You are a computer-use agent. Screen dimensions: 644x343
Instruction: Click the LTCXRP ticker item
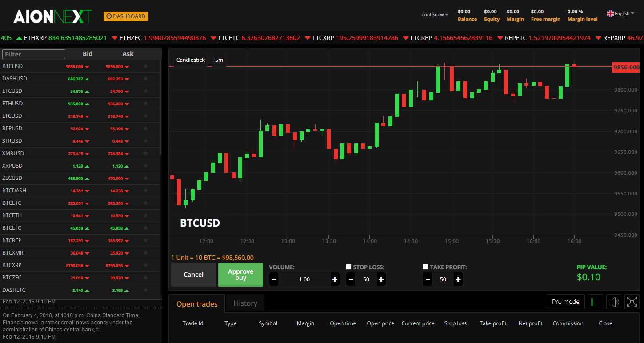356,38
